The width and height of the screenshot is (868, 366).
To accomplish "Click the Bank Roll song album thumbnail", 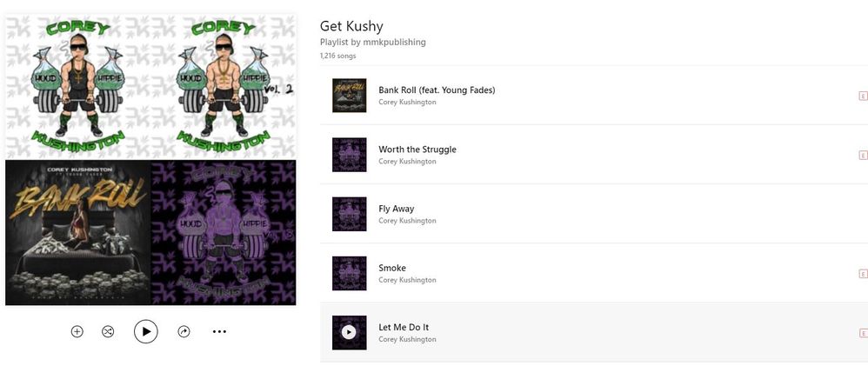I will pyautogui.click(x=350, y=96).
